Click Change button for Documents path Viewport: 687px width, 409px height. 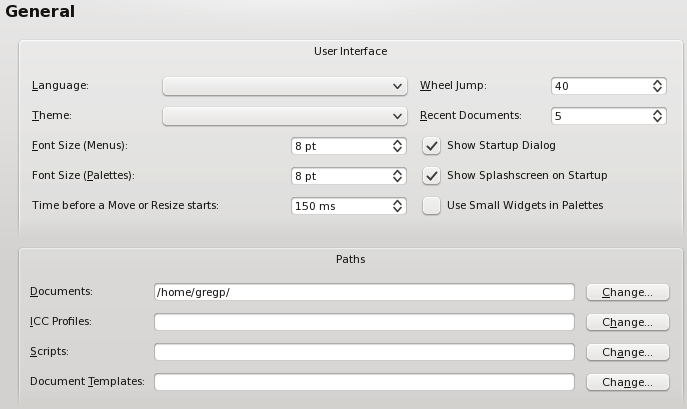628,292
